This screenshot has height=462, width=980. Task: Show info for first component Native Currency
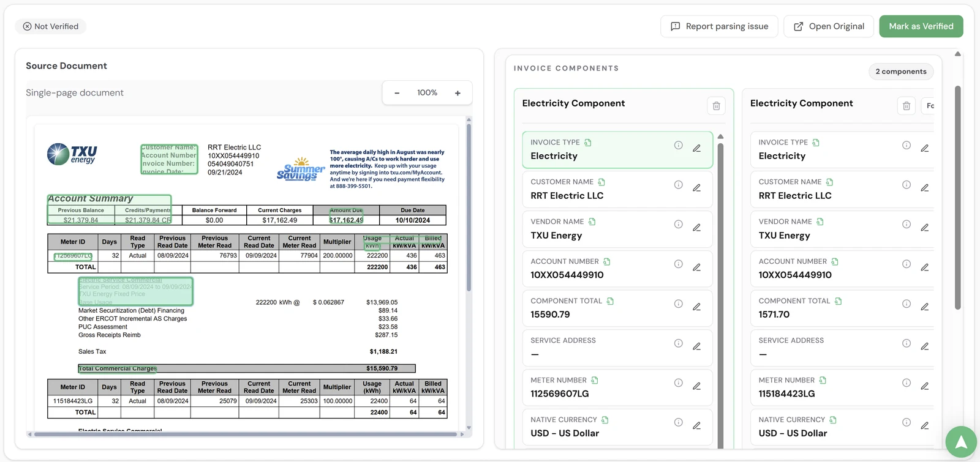pos(679,422)
